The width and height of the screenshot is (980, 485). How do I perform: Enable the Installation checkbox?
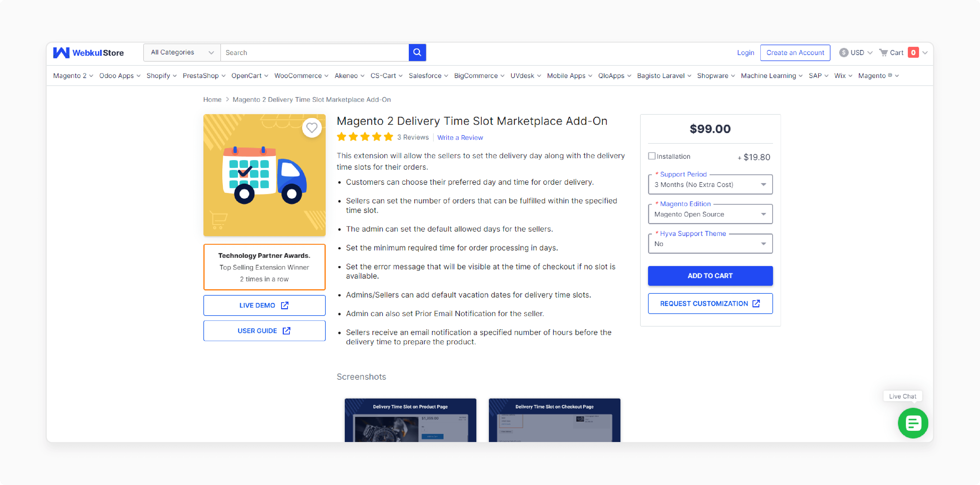(x=652, y=156)
